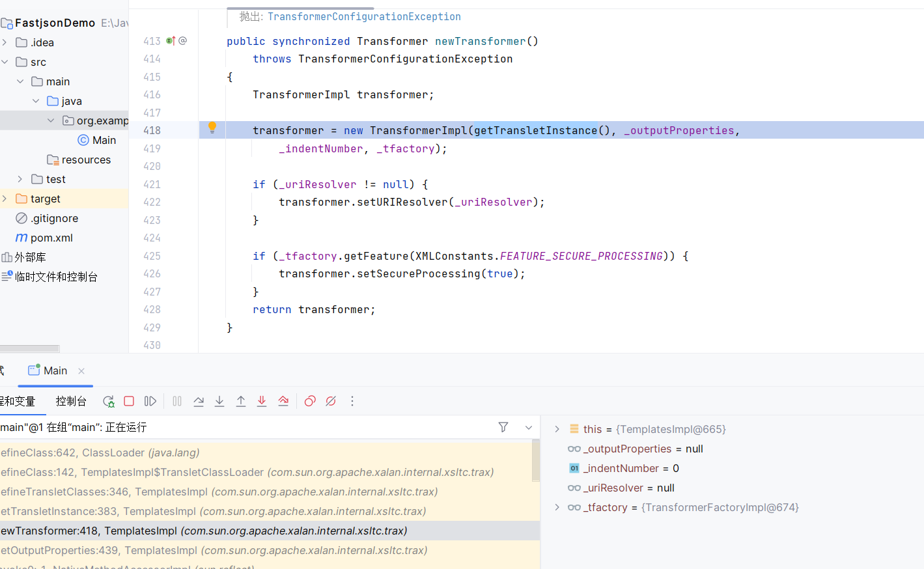924x569 pixels.
Task: Select stack frame getOutputProperties:439
Action: click(270, 550)
